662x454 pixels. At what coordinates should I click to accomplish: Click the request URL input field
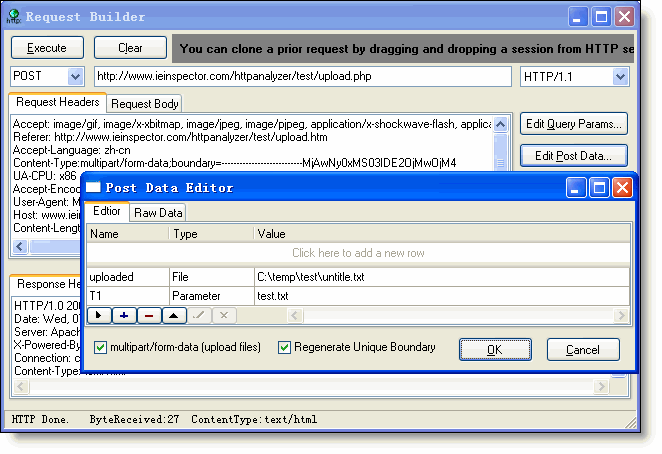click(x=303, y=76)
